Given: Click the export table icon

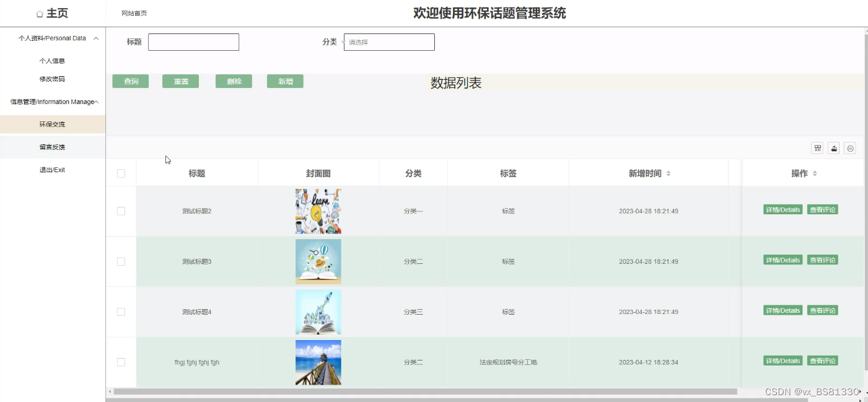Looking at the screenshot, I should click(834, 148).
